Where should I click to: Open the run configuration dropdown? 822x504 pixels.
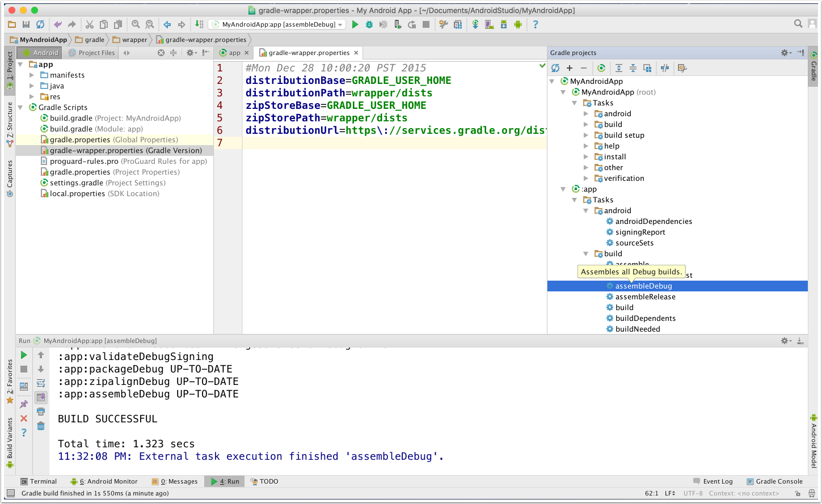277,24
